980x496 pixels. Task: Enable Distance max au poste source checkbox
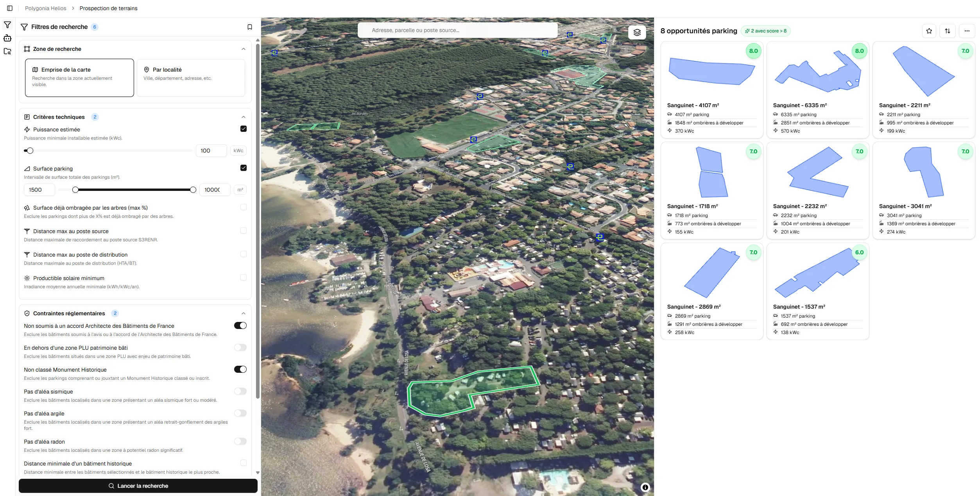[244, 230]
